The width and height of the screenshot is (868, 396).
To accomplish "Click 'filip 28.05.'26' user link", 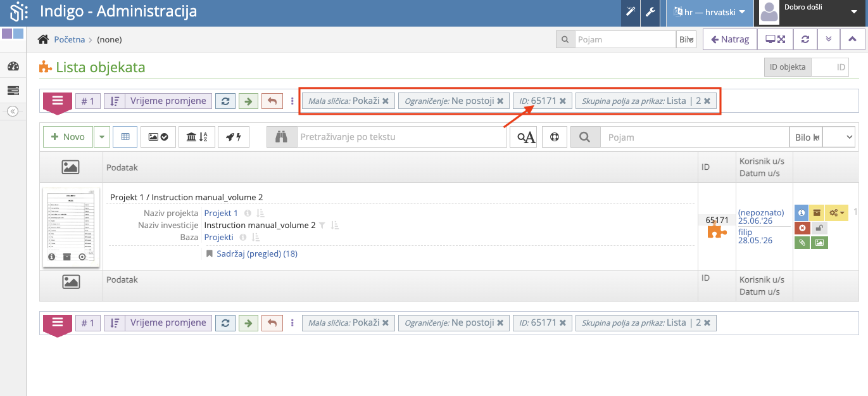I will (755, 236).
